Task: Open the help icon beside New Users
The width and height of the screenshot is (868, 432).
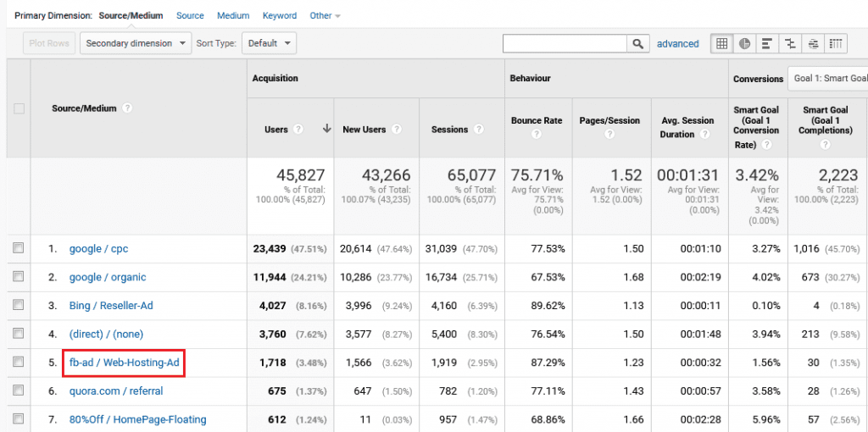Action: tap(397, 130)
